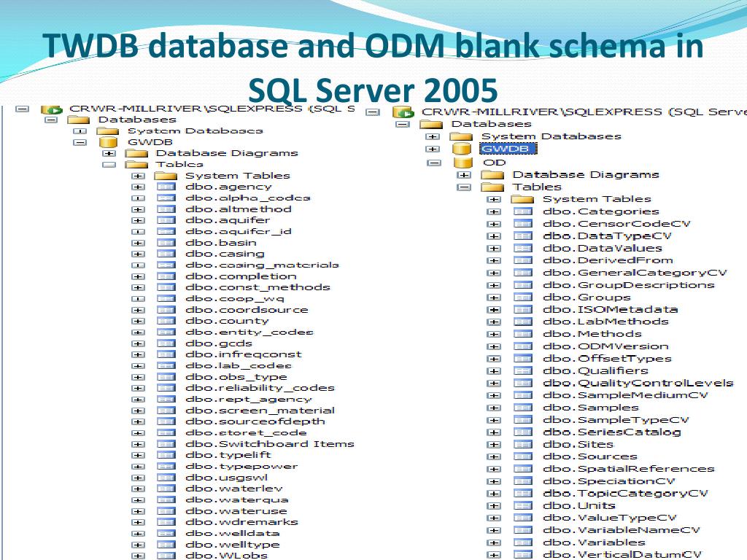The height and width of the screenshot is (560, 747).
Task: Click the table icon beside dbo.agency
Action: (x=166, y=187)
